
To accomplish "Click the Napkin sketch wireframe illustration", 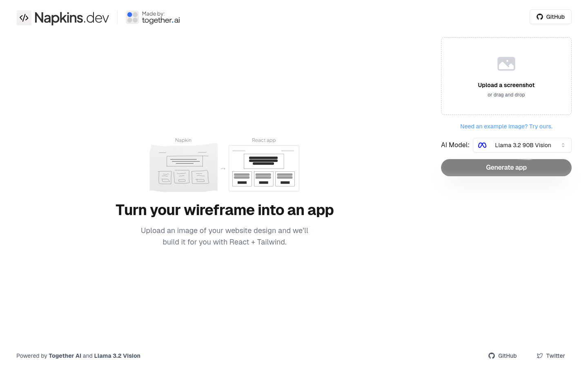I will click(x=183, y=168).
